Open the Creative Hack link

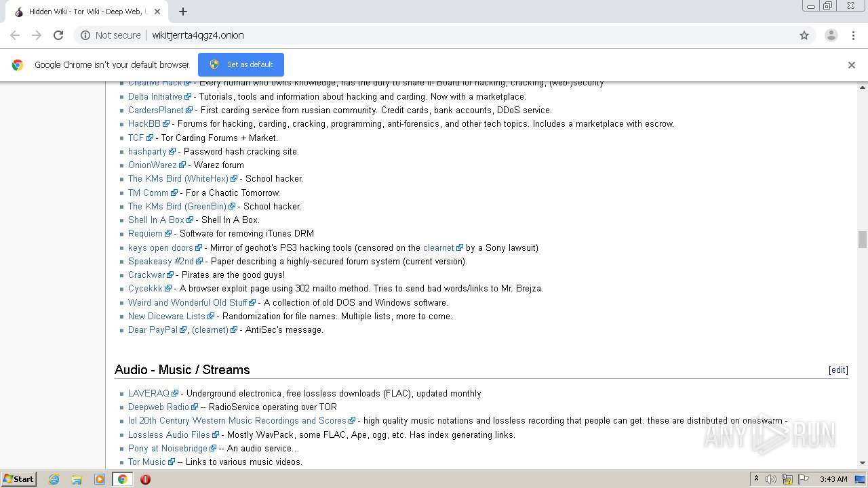[x=155, y=83]
